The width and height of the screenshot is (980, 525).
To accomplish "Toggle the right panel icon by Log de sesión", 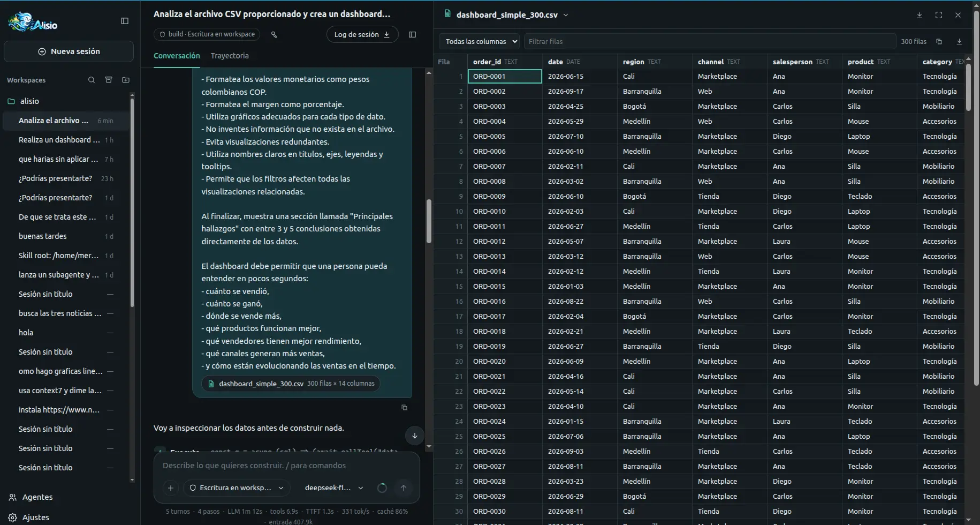I will (x=412, y=34).
